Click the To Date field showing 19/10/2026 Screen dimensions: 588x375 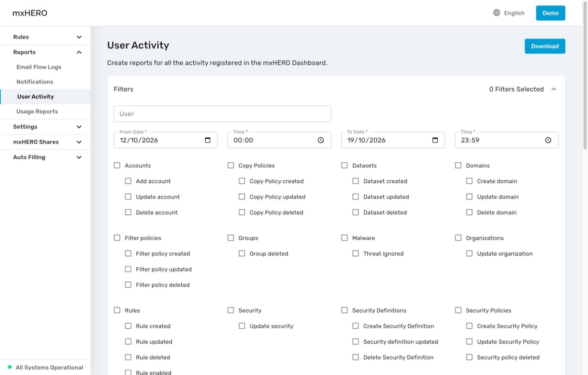coord(393,140)
